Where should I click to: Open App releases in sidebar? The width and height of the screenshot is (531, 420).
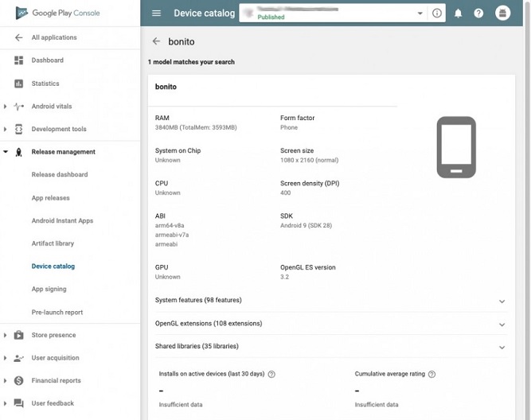(x=50, y=198)
